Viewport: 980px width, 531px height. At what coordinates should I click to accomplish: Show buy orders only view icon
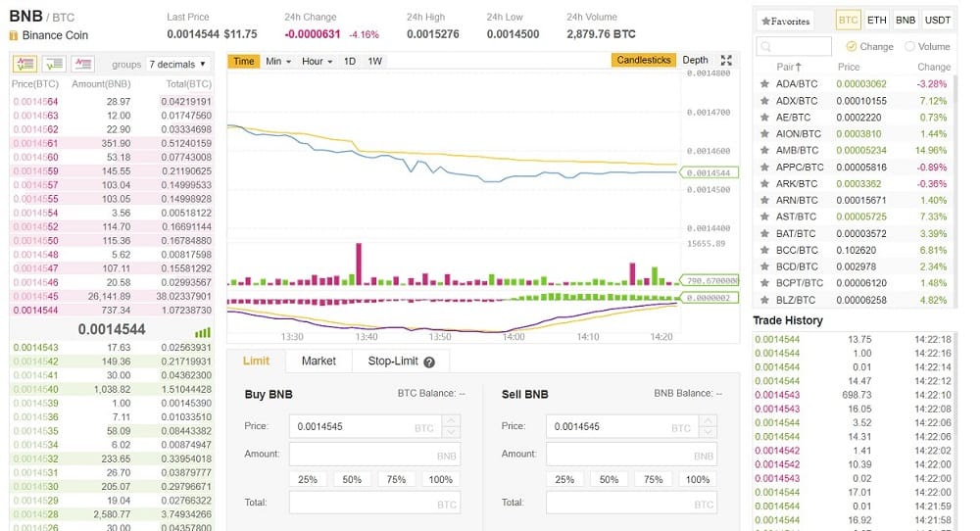pos(54,63)
